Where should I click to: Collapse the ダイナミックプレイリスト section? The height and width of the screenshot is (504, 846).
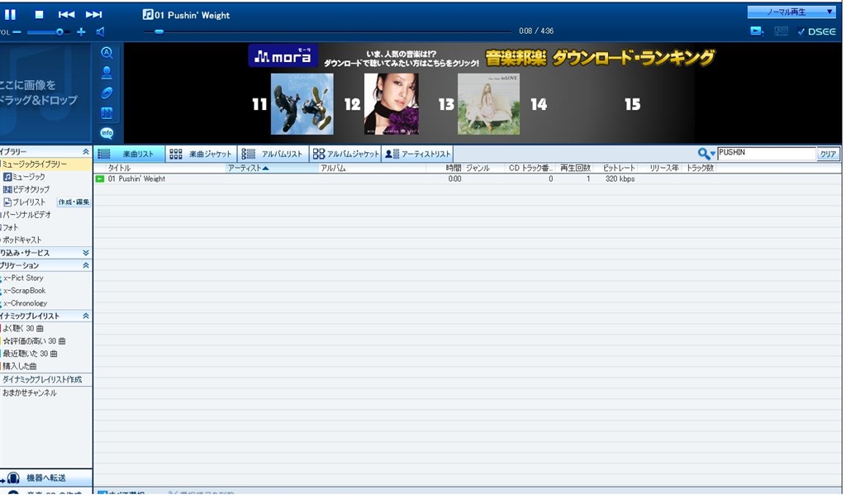[85, 316]
